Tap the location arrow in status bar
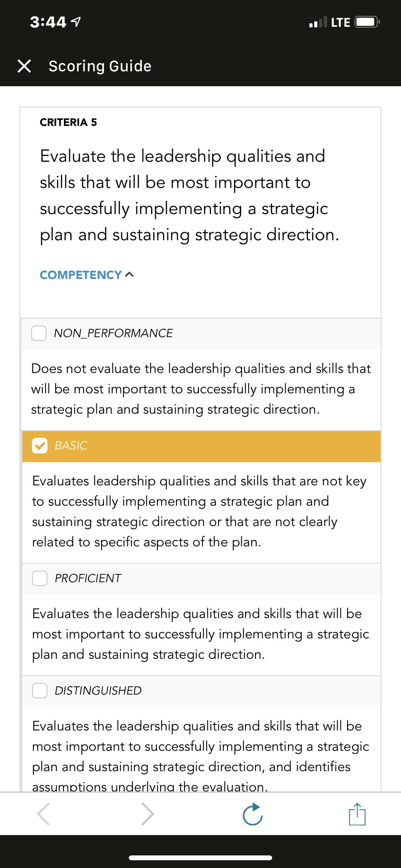This screenshot has height=868, width=401. tap(76, 22)
